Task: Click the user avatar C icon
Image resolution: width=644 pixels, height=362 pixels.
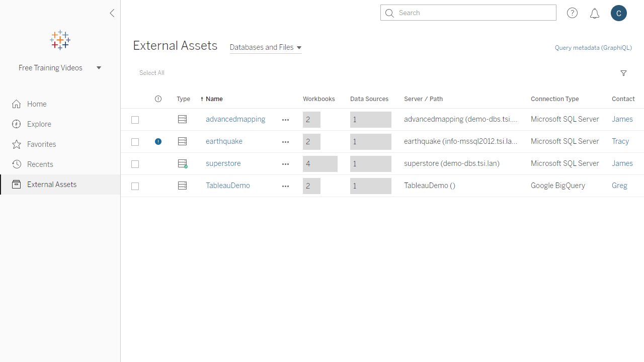Action: (x=619, y=13)
